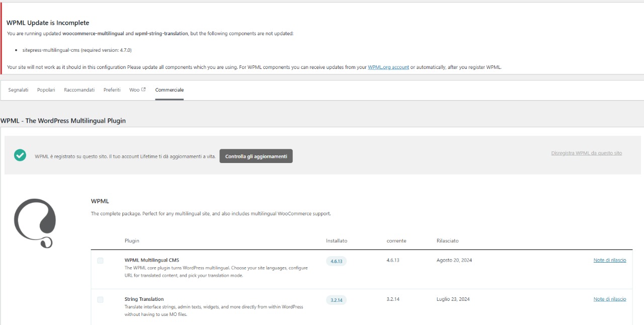The image size is (644, 325).
Task: Tick the String Translation checkbox
Action: tap(100, 299)
